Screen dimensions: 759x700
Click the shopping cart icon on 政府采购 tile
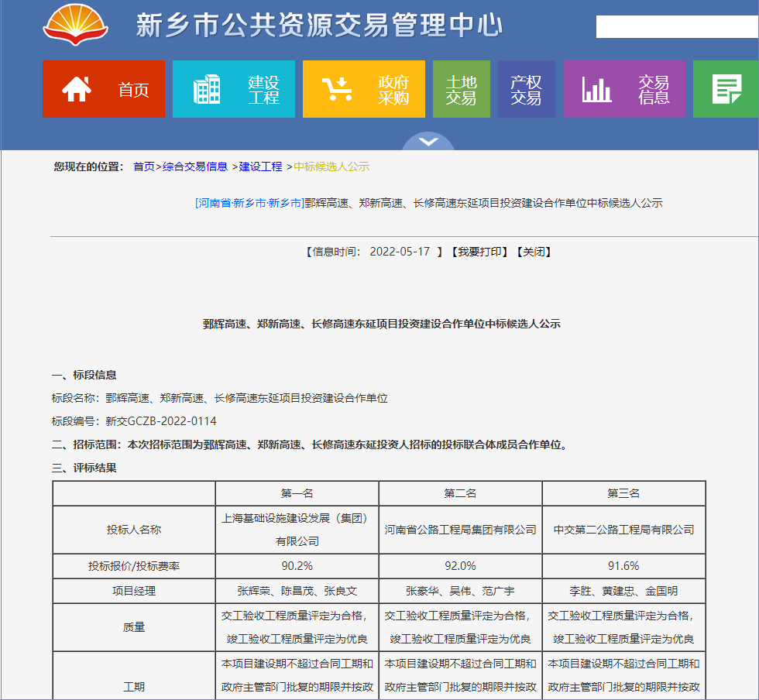coord(337,89)
